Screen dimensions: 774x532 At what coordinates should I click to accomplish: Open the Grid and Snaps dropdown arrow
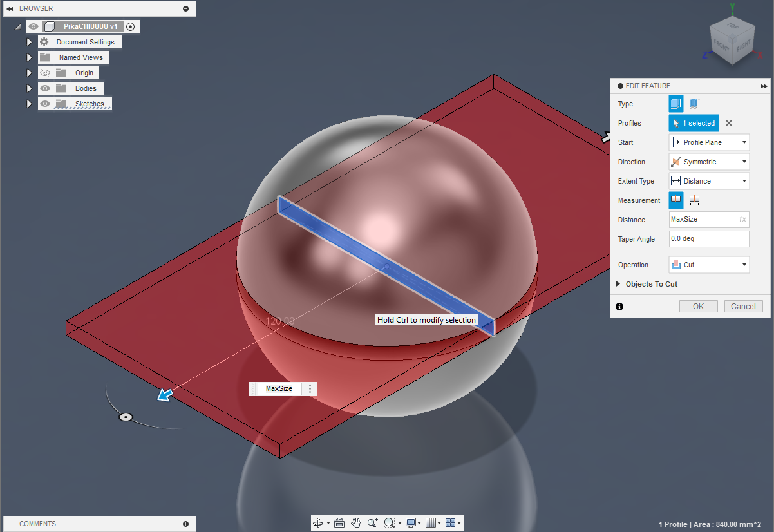(x=440, y=524)
